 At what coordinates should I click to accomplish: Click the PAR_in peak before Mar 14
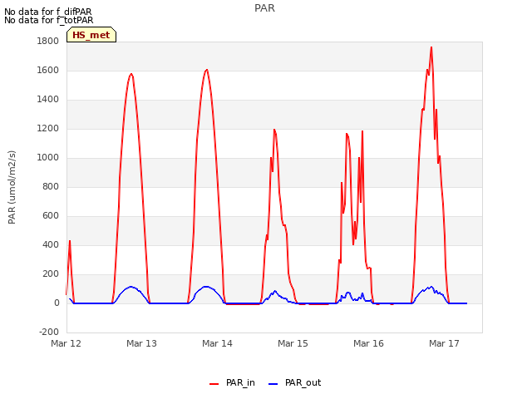[207, 70]
